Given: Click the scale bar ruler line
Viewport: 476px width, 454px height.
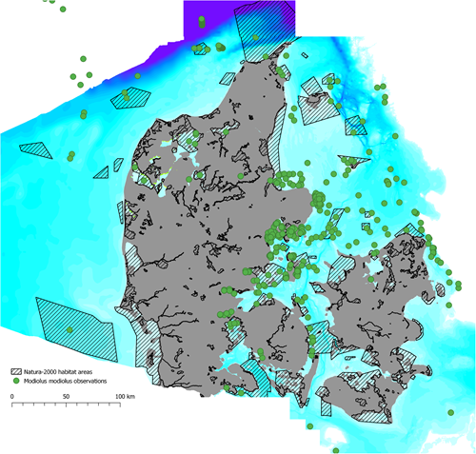Looking at the screenshot, I should click(x=66, y=405).
